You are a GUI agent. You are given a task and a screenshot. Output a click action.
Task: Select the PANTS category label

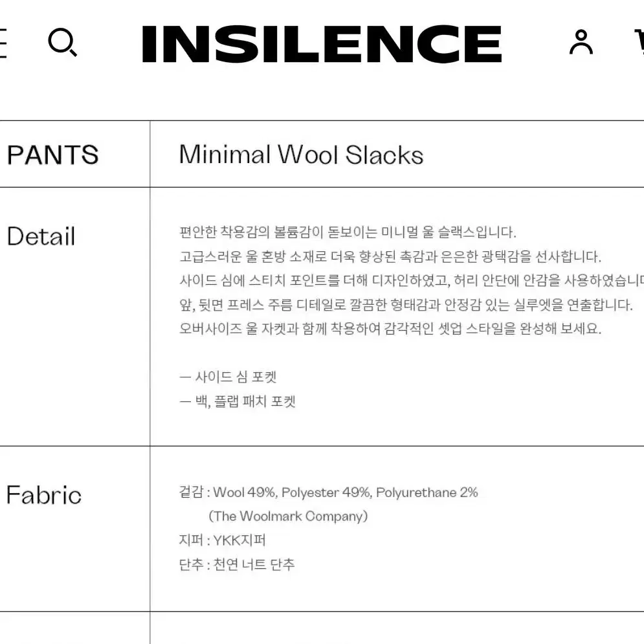click(x=52, y=155)
